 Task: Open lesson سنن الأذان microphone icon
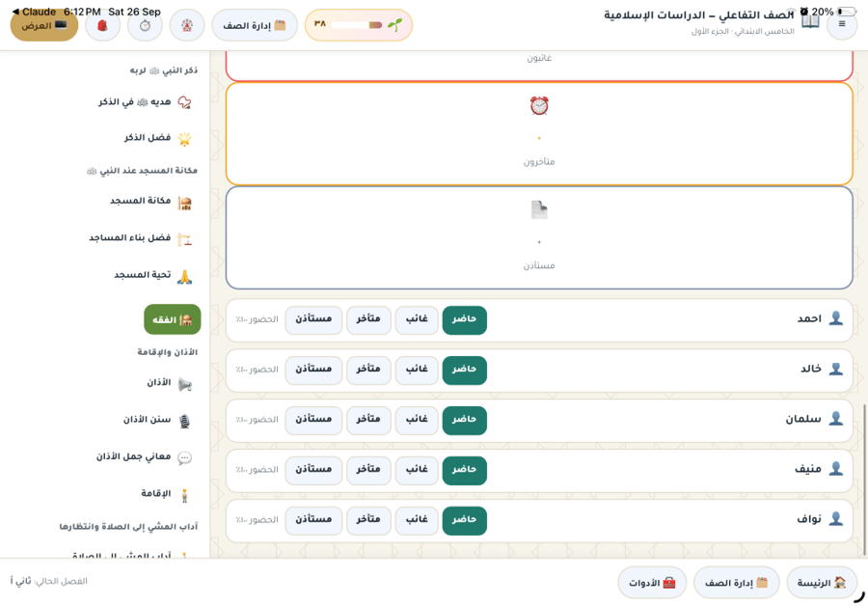pos(184,421)
